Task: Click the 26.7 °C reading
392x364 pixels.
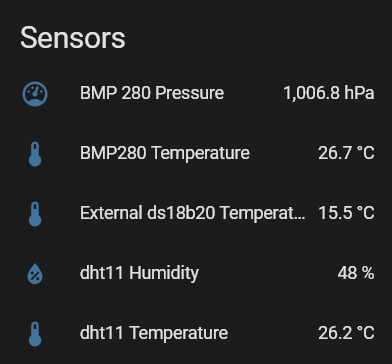Action: click(346, 153)
